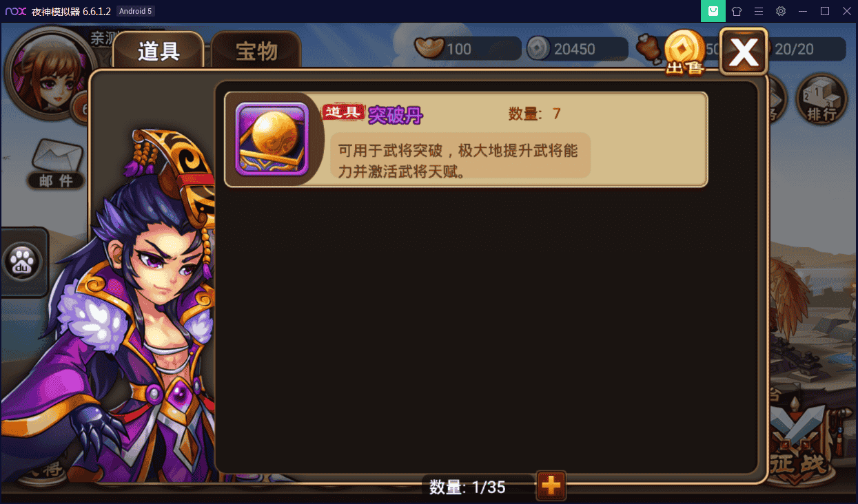Open Nox settings gear icon
The image size is (858, 504).
pyautogui.click(x=781, y=11)
